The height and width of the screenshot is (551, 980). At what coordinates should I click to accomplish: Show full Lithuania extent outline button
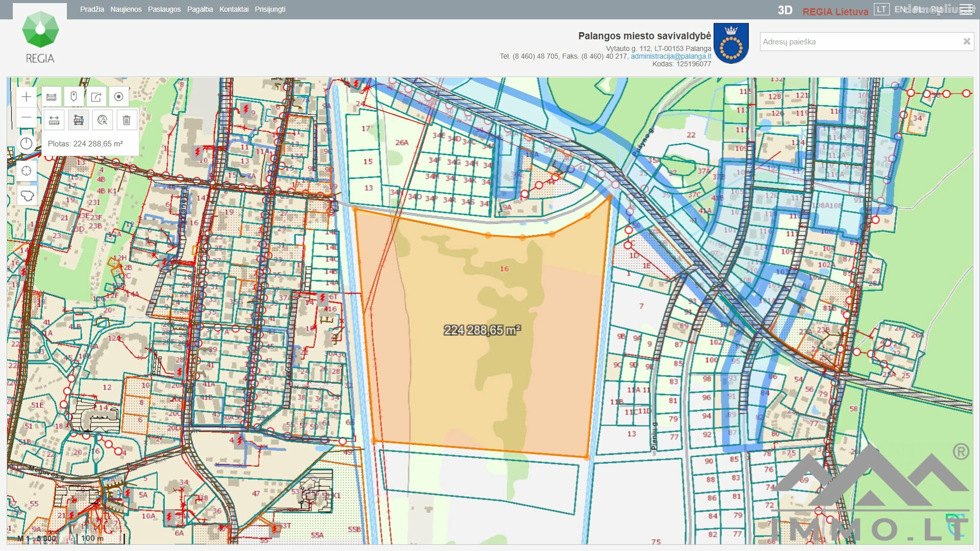(27, 195)
